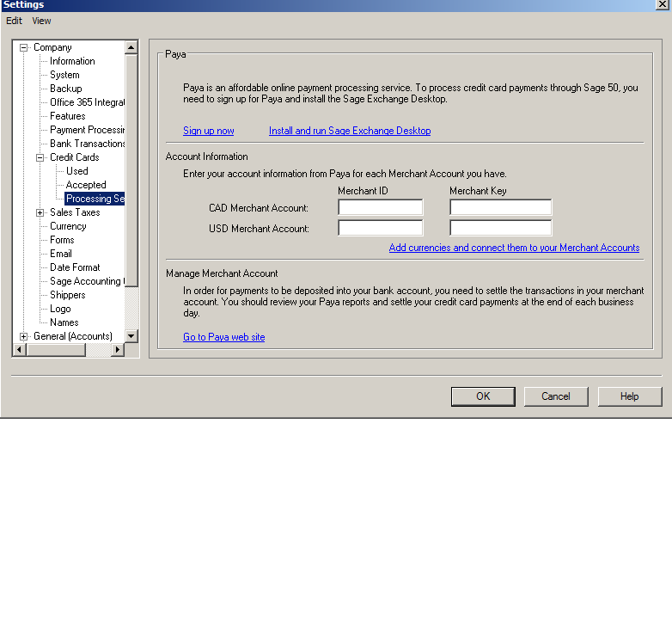
Task: Confirm settings with the OK button
Action: [x=484, y=396]
